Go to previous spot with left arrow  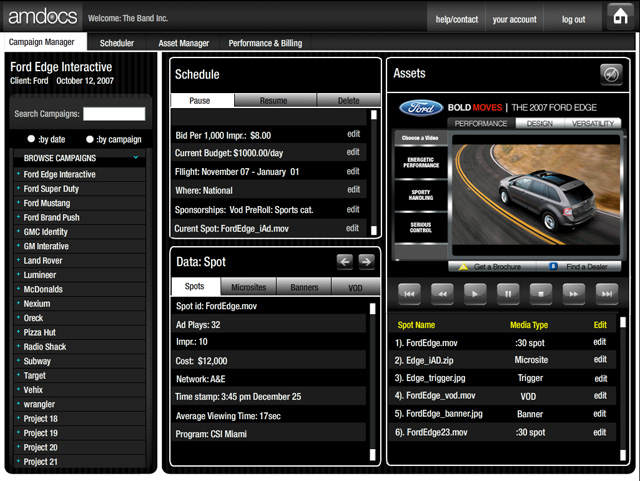(345, 262)
